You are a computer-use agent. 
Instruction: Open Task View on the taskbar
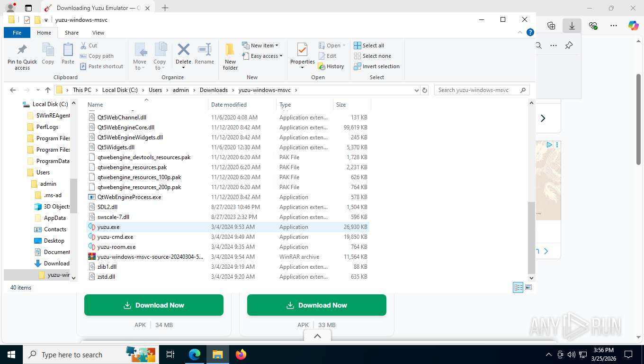click(170, 354)
